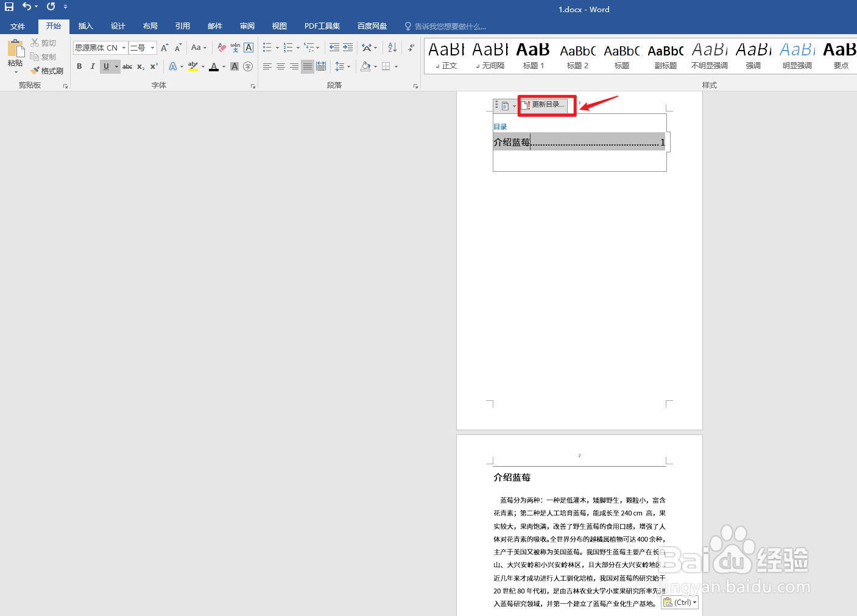This screenshot has width=857, height=616.
Task: Open quick access toolbar customize arrow
Action: pos(65,7)
